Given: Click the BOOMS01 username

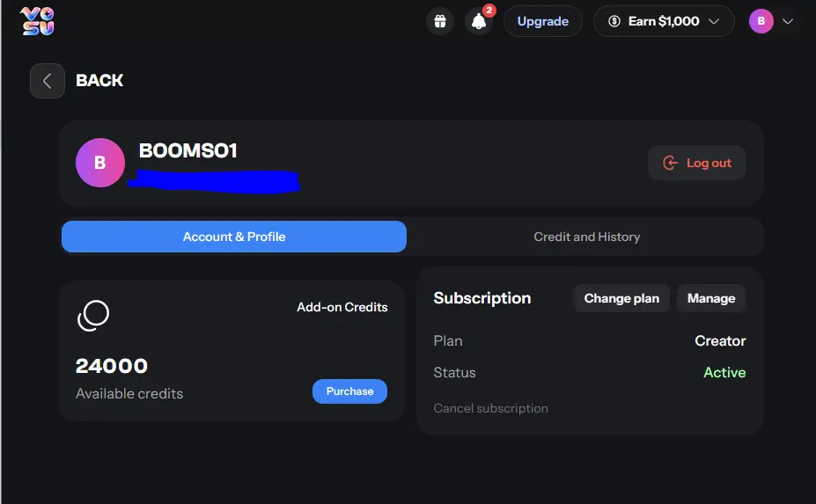Looking at the screenshot, I should tap(187, 150).
